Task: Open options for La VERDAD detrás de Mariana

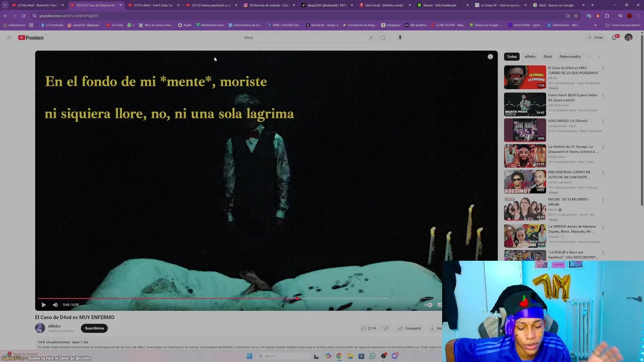Action: (603, 226)
